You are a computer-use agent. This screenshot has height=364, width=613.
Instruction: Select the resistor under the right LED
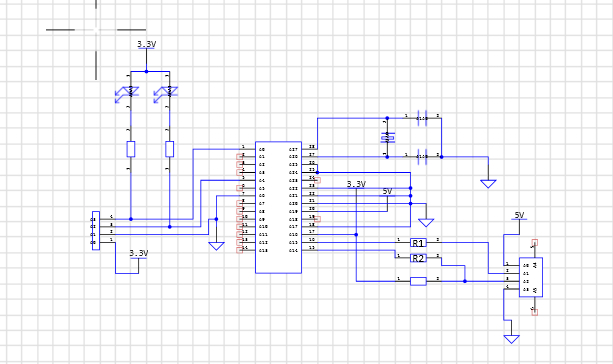(x=169, y=149)
